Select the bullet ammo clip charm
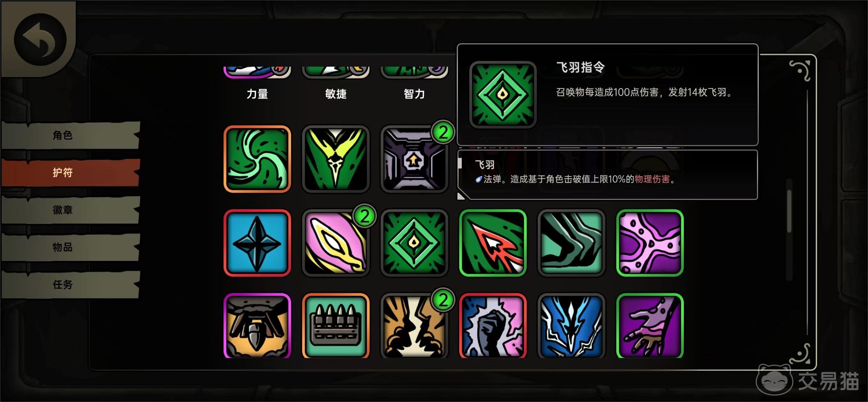Image resolution: width=868 pixels, height=402 pixels. click(x=336, y=325)
